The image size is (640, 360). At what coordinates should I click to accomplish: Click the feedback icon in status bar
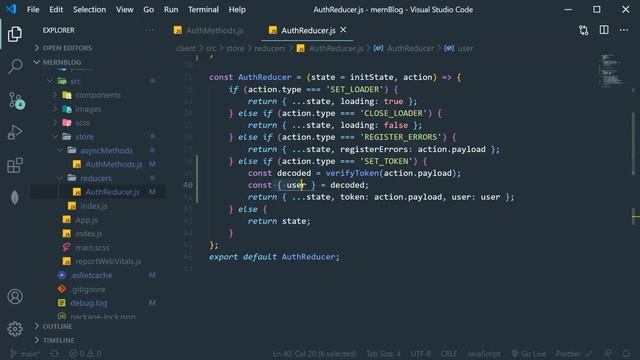[608, 353]
